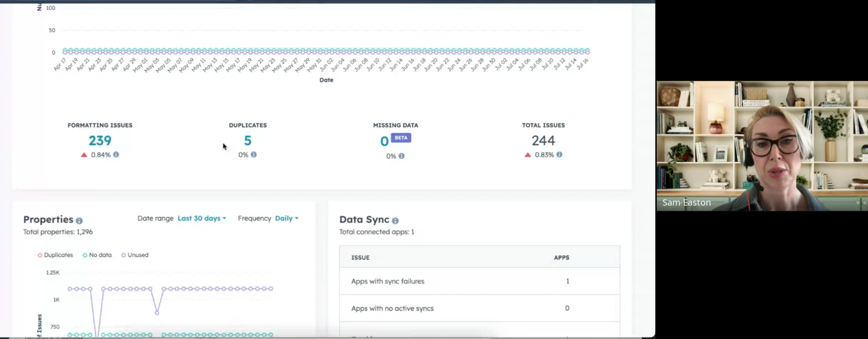Click the info icon under Duplicates 0%
The image size is (868, 339).
[x=254, y=154]
